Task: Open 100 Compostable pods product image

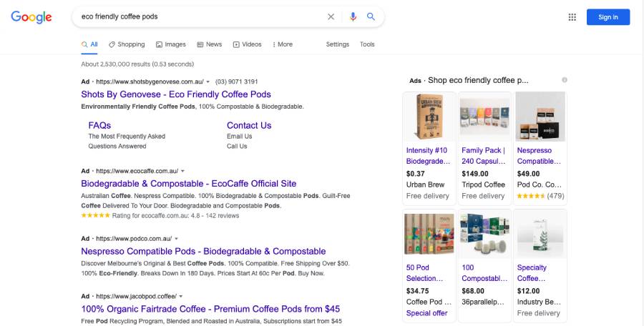Action: click(x=484, y=234)
